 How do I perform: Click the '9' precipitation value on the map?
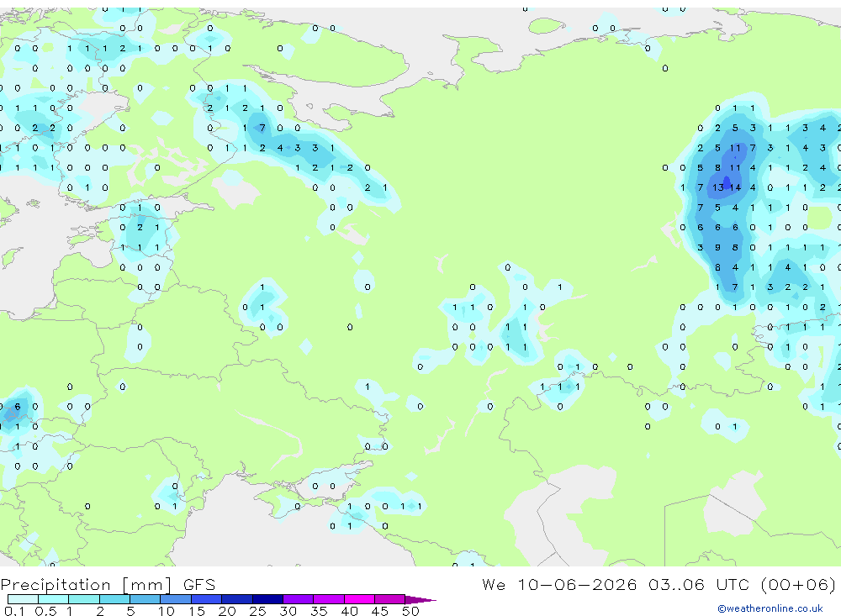(x=717, y=248)
